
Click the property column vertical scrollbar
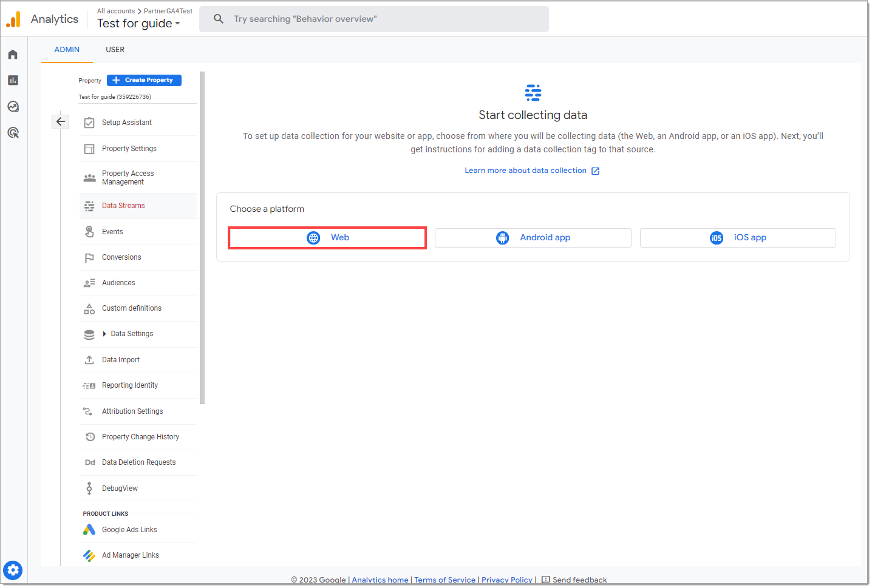pos(202,238)
